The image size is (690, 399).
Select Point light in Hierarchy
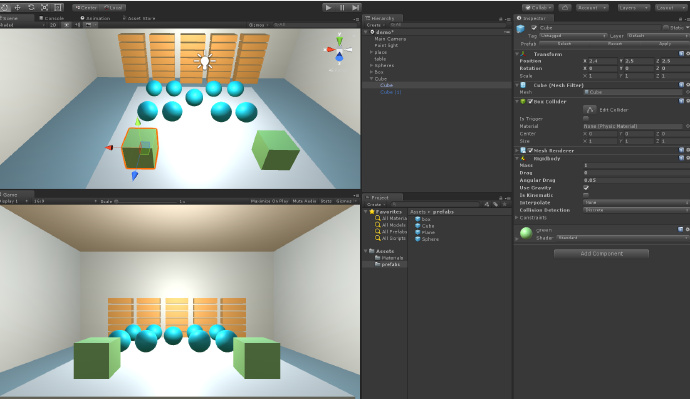click(386, 45)
